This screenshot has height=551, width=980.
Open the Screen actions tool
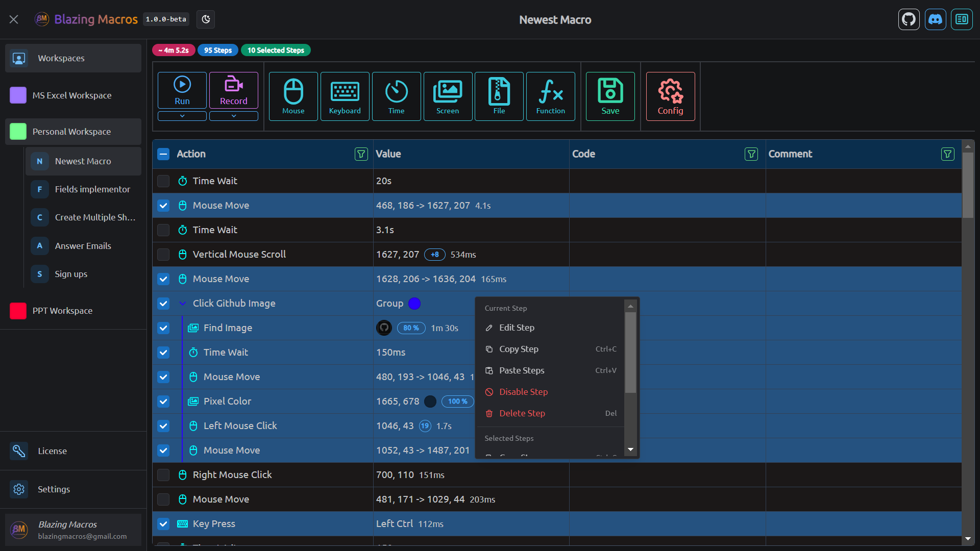(448, 96)
